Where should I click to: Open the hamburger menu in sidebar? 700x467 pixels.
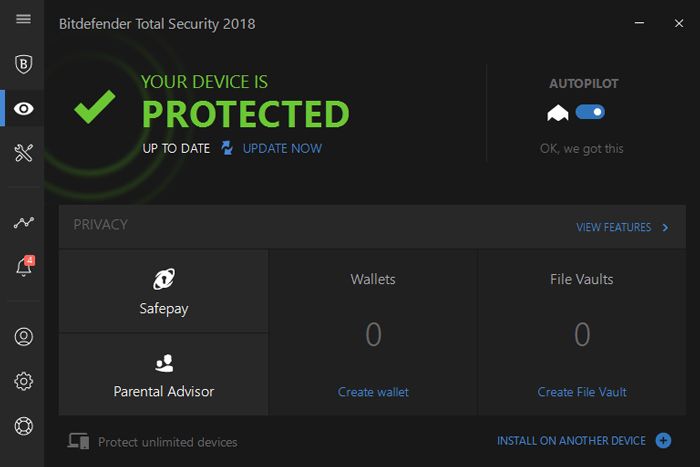click(x=23, y=20)
